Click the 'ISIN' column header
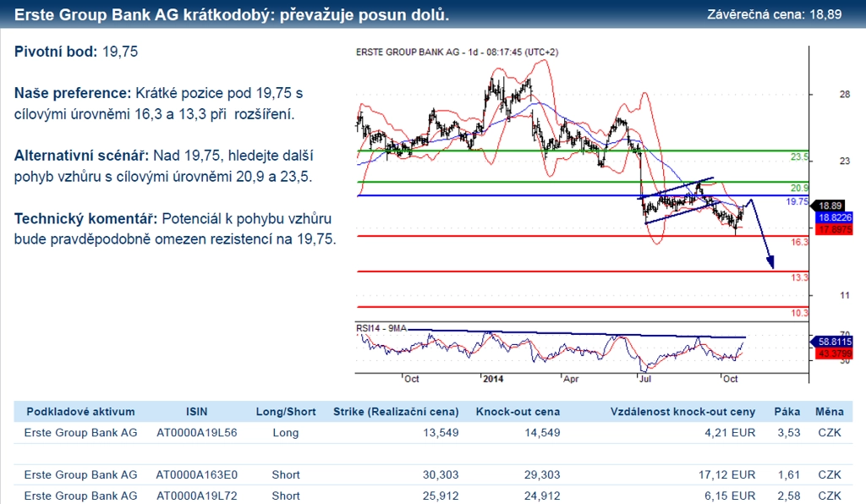 pyautogui.click(x=196, y=412)
